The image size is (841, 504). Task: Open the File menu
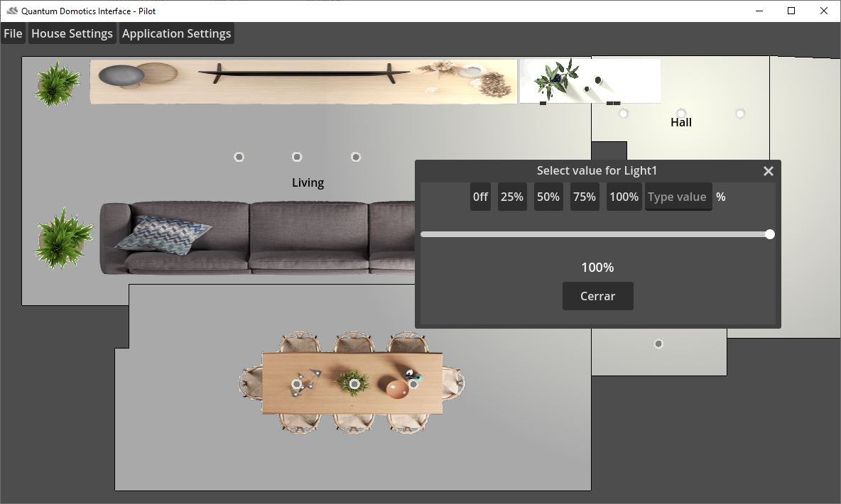tap(12, 33)
